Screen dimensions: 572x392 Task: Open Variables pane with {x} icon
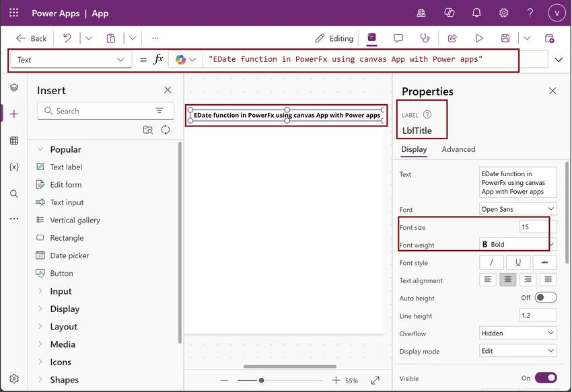pyautogui.click(x=14, y=167)
